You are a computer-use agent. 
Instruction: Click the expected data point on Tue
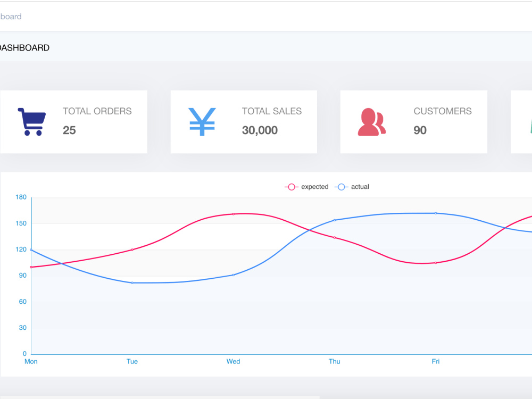[132, 250]
